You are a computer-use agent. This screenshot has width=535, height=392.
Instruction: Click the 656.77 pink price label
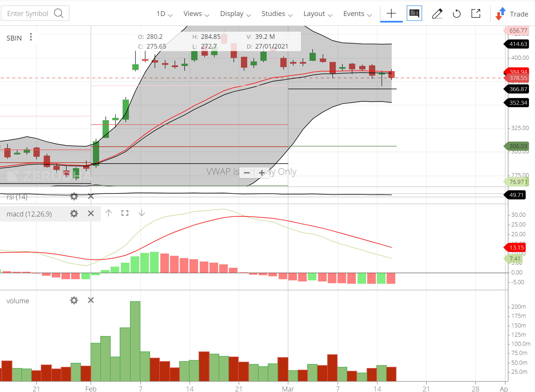pyautogui.click(x=516, y=31)
